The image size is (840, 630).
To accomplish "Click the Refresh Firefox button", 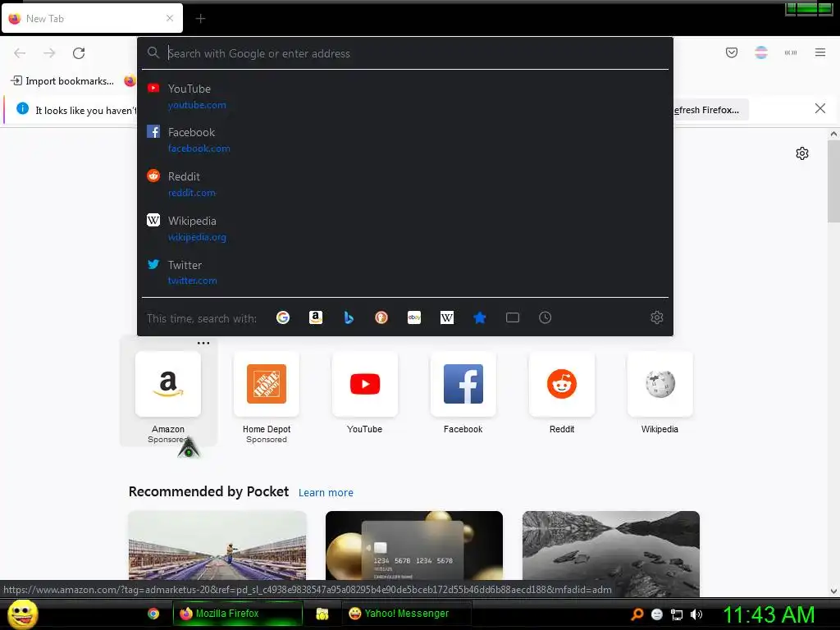I will 710,110.
